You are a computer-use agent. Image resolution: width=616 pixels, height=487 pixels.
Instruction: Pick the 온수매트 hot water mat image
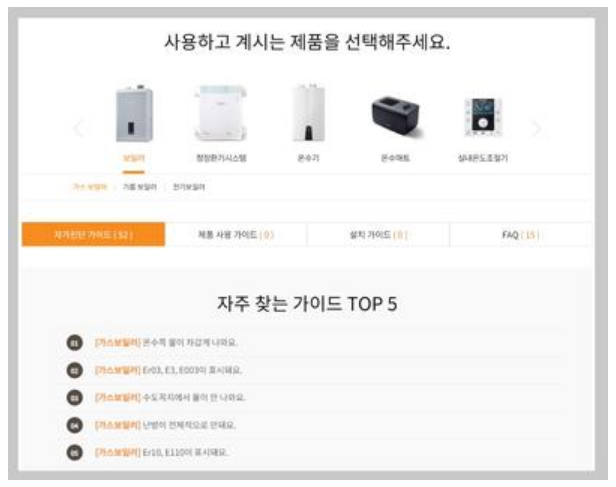(x=396, y=116)
